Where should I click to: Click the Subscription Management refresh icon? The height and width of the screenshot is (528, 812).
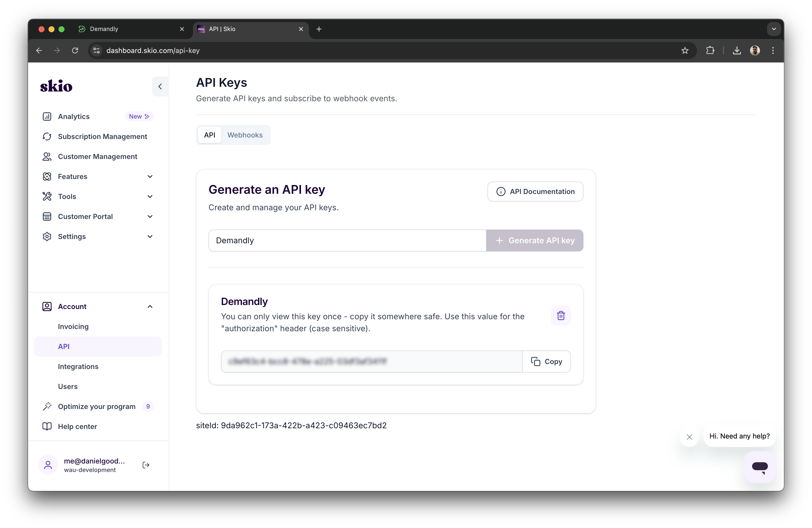pos(47,136)
